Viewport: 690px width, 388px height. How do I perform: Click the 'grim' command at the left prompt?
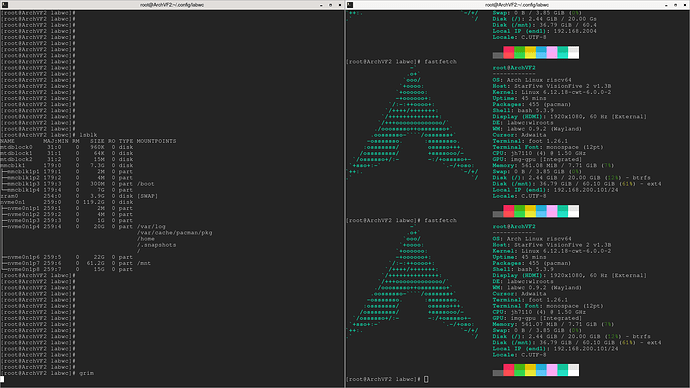pos(86,373)
